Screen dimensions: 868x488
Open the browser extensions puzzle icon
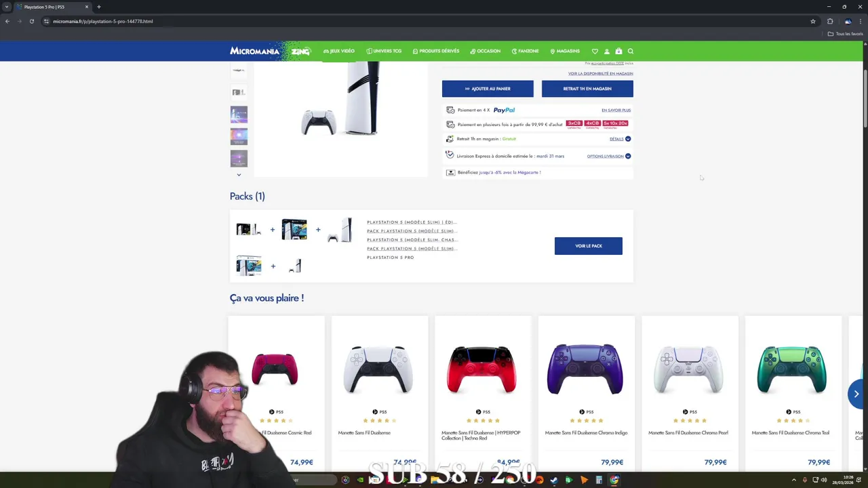pyautogui.click(x=830, y=21)
